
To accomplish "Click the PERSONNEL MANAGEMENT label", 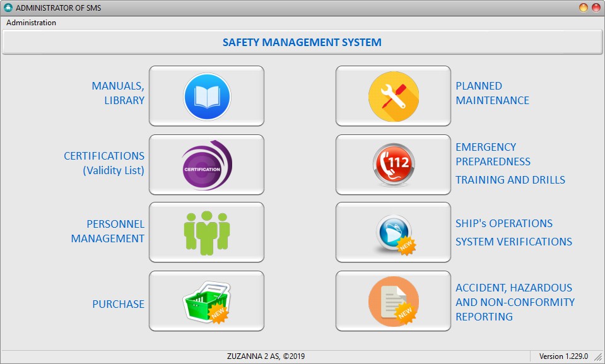I will 108,232.
